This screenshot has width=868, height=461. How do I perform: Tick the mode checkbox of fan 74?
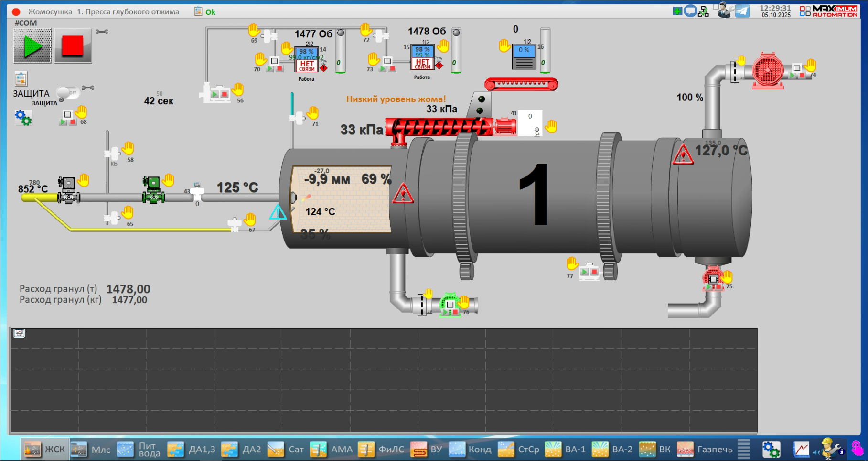click(x=797, y=68)
